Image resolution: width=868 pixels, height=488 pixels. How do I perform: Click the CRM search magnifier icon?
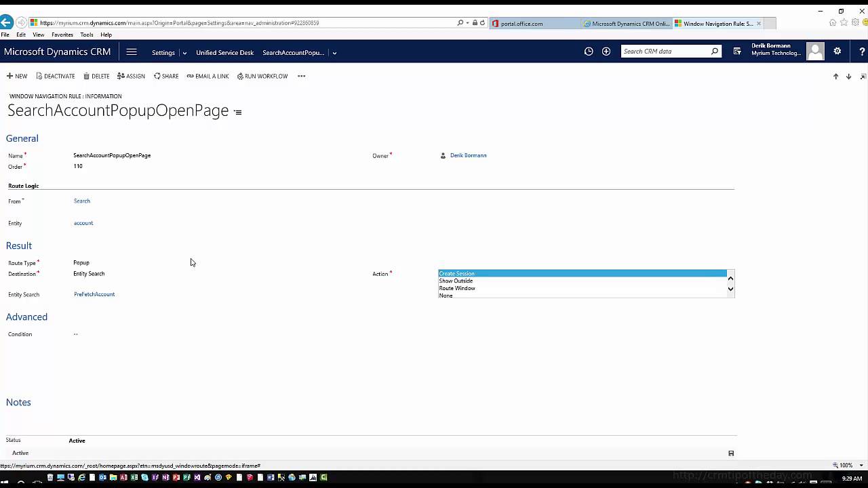click(715, 52)
